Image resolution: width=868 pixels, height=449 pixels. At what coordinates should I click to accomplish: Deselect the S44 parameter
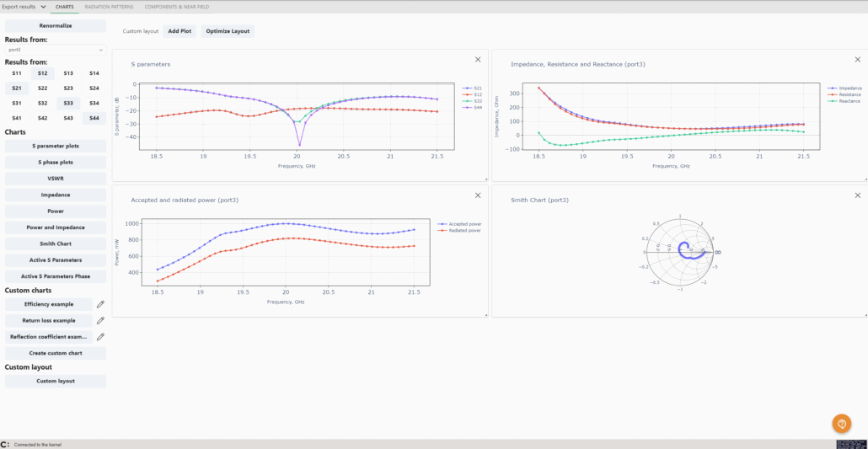click(x=94, y=118)
